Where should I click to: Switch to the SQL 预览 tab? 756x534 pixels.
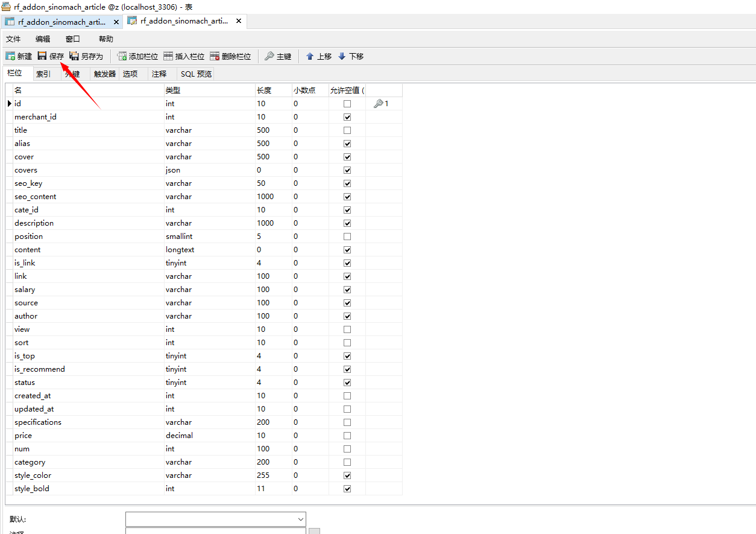(197, 74)
